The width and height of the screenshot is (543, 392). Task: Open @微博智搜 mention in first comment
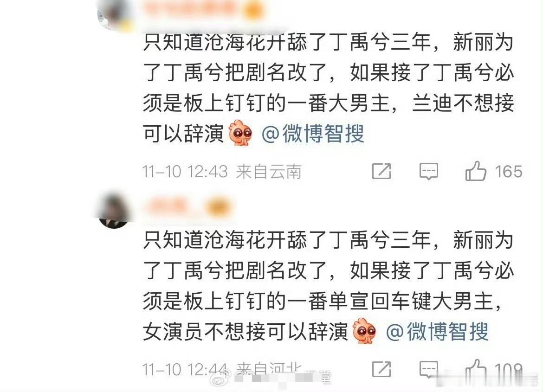313,134
